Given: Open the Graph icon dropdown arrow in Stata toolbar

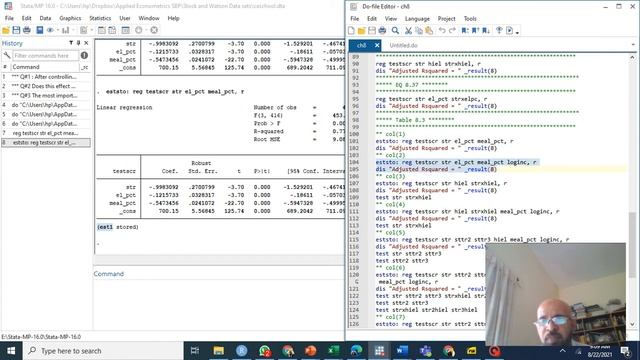Looking at the screenshot, I should click(x=73, y=30).
